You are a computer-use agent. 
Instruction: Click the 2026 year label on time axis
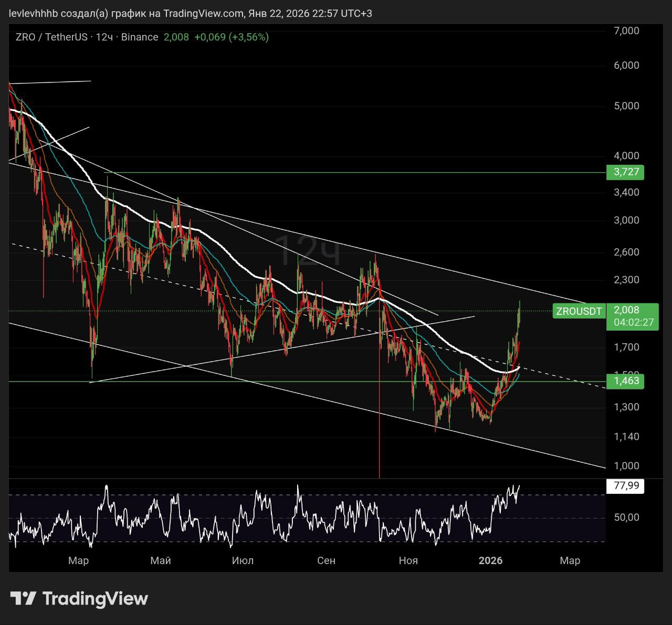click(490, 560)
